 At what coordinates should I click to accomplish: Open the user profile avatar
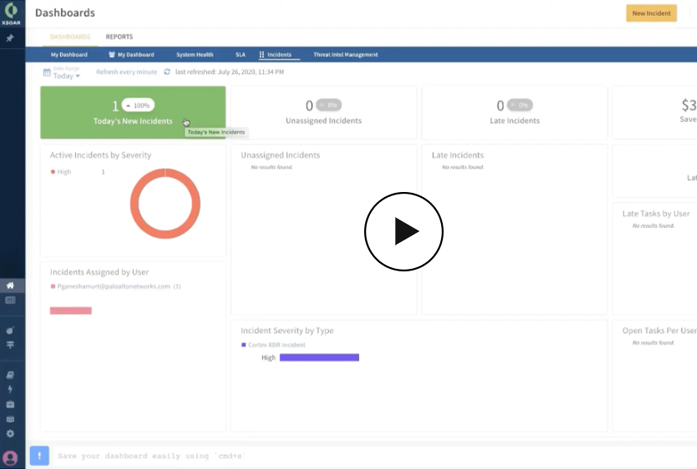click(10, 457)
